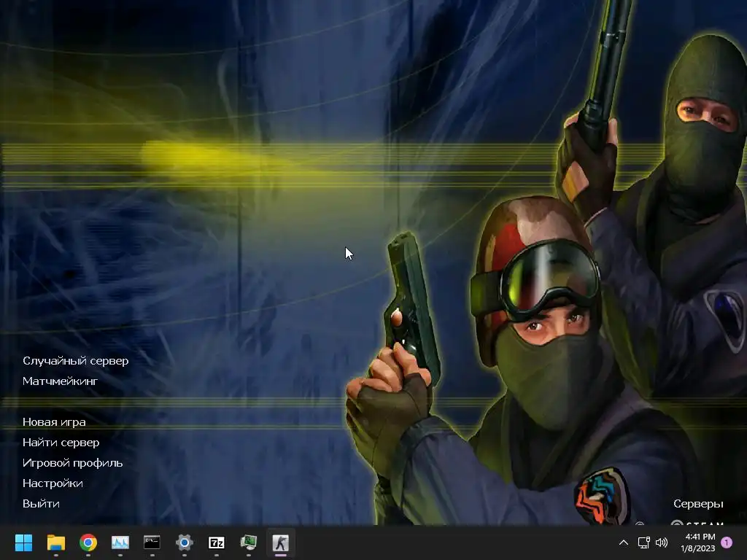
Task: Open the settings gear app in taskbar
Action: [x=185, y=542]
